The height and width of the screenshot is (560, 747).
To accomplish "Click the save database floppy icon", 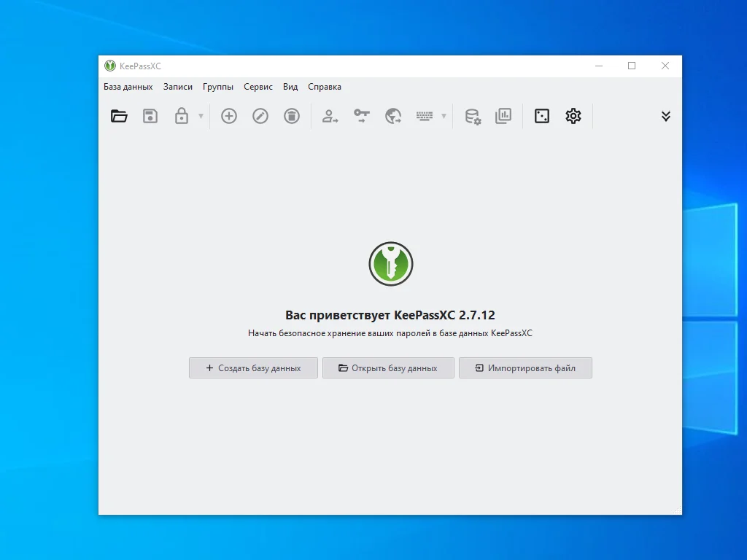I will click(150, 116).
